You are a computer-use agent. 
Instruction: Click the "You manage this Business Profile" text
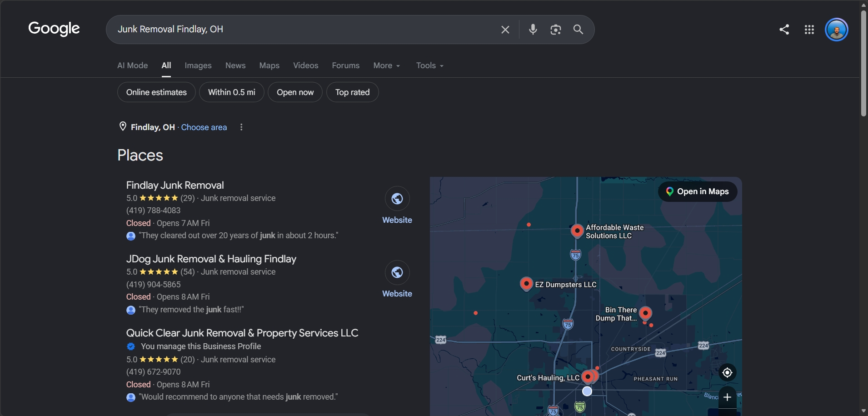click(201, 346)
